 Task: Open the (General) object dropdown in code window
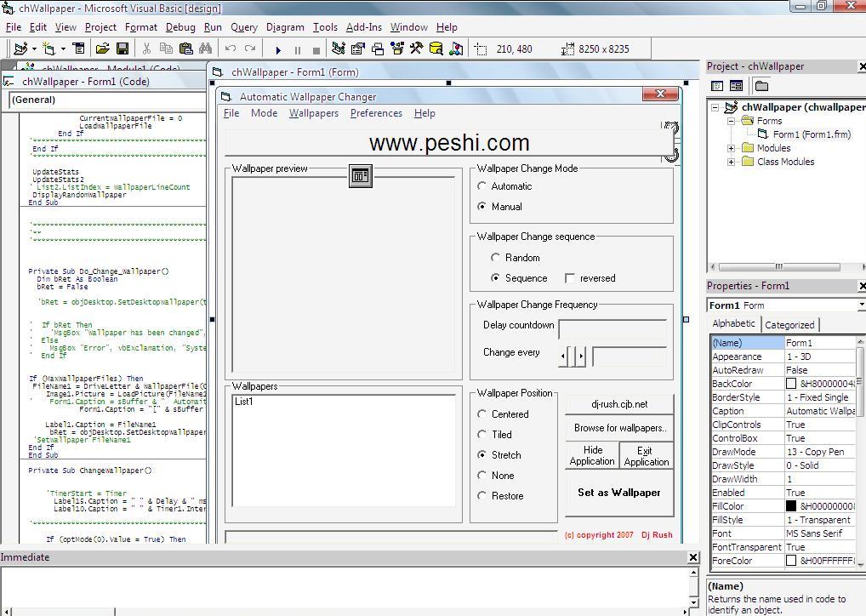point(108,100)
